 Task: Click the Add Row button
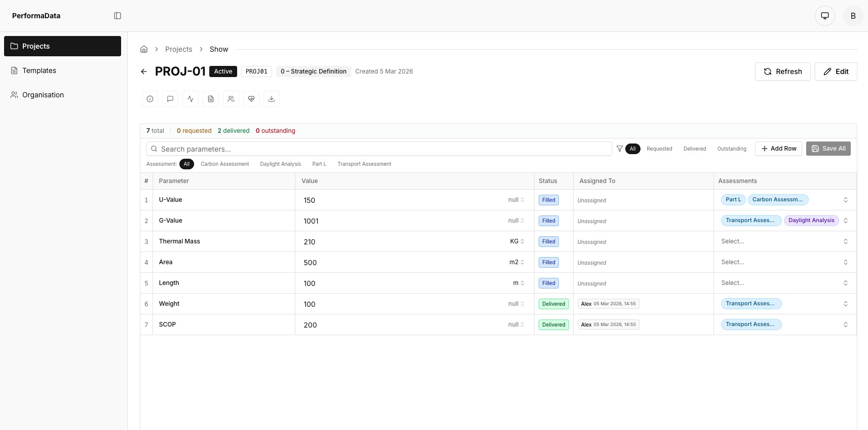[x=778, y=149]
